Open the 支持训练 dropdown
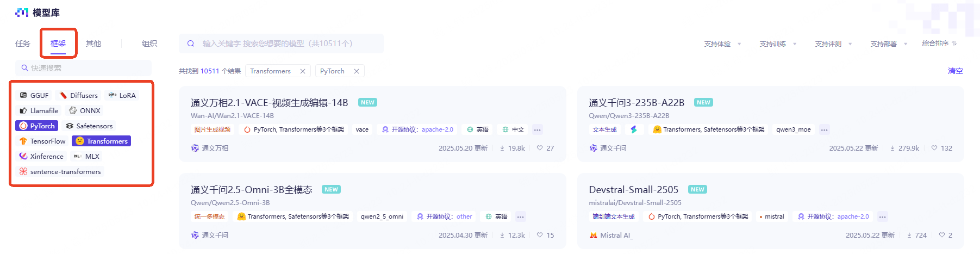This screenshot has height=254, width=980. coord(778,44)
